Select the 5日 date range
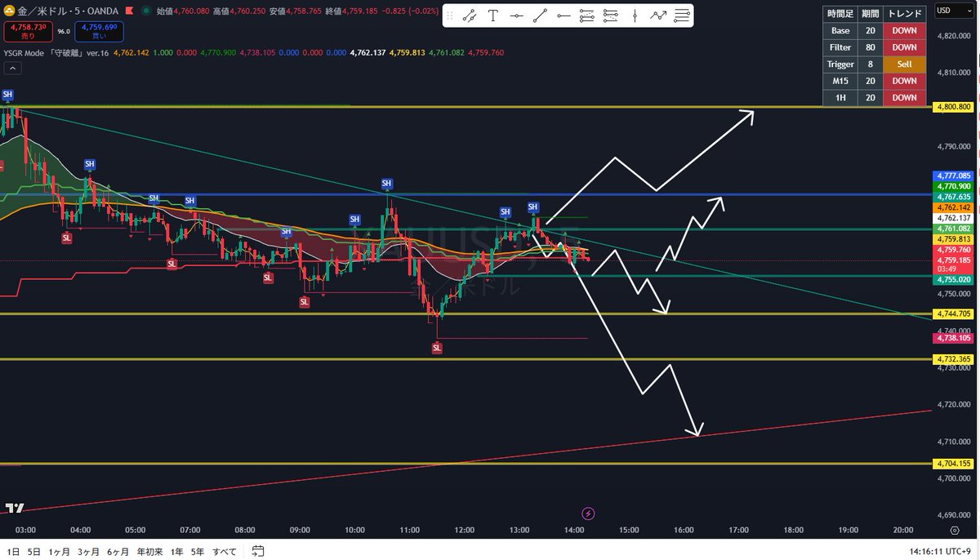The height and width of the screenshot is (560, 980). click(33, 552)
